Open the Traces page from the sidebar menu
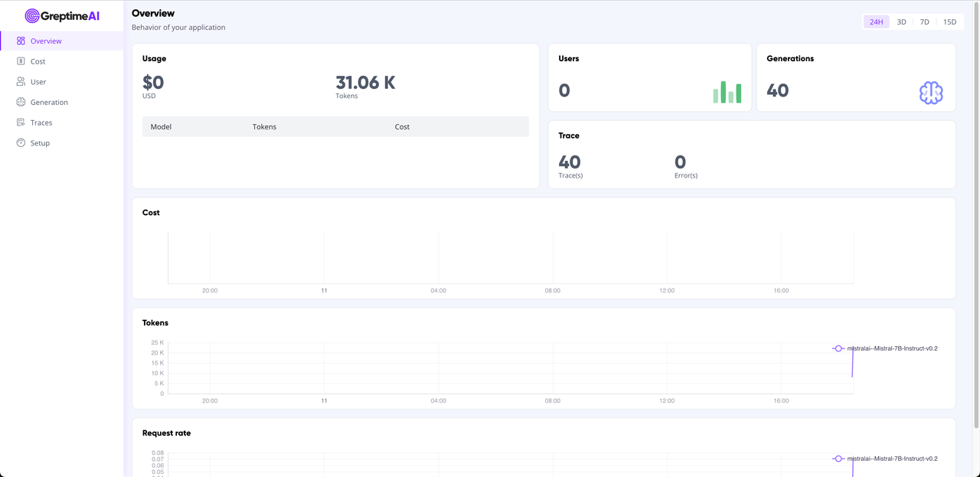The width and height of the screenshot is (980, 477). click(43, 123)
